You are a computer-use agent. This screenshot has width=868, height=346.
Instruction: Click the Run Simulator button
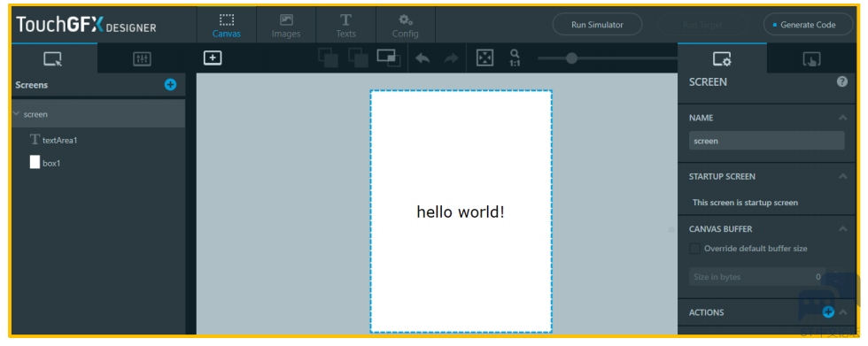(x=597, y=24)
